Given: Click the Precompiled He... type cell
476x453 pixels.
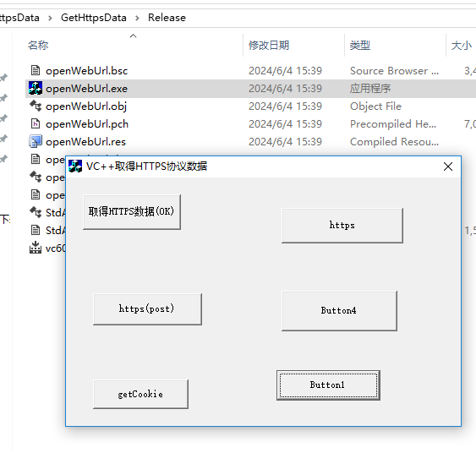Looking at the screenshot, I should pyautogui.click(x=393, y=123).
